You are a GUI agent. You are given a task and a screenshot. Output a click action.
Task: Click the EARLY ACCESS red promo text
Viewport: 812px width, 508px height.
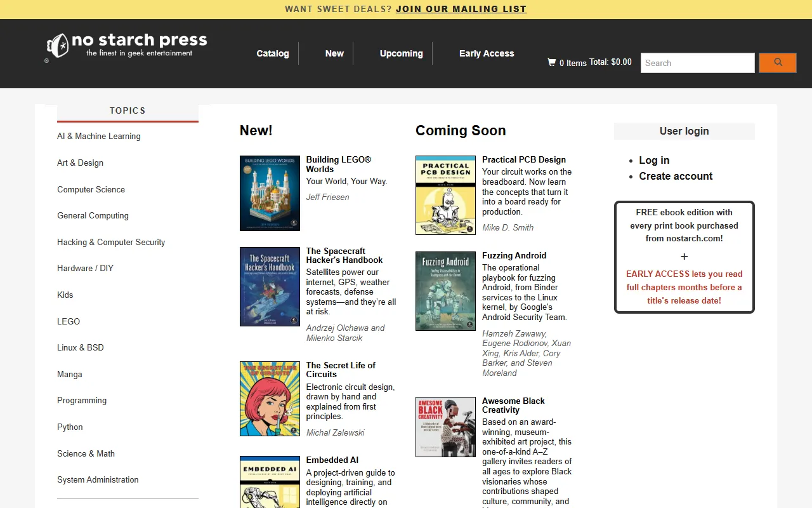tap(684, 287)
